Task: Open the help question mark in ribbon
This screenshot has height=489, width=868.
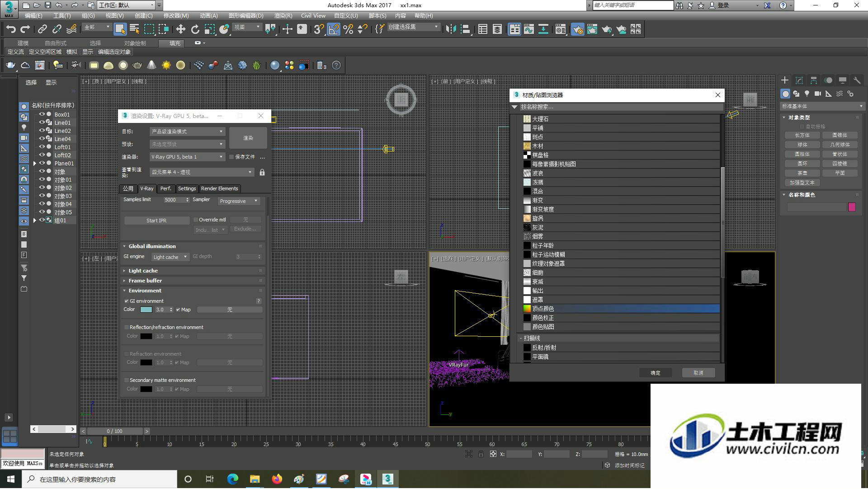Action: coord(336,66)
